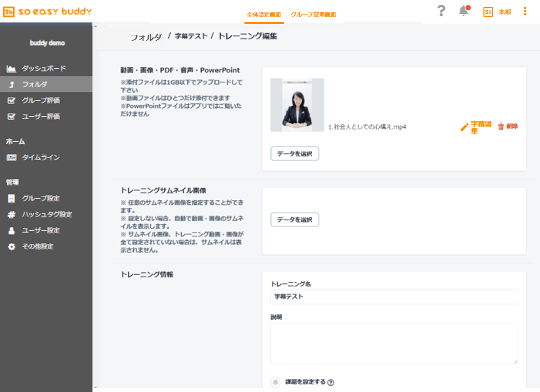Click the タイムライン icon in sidebar

point(11,158)
